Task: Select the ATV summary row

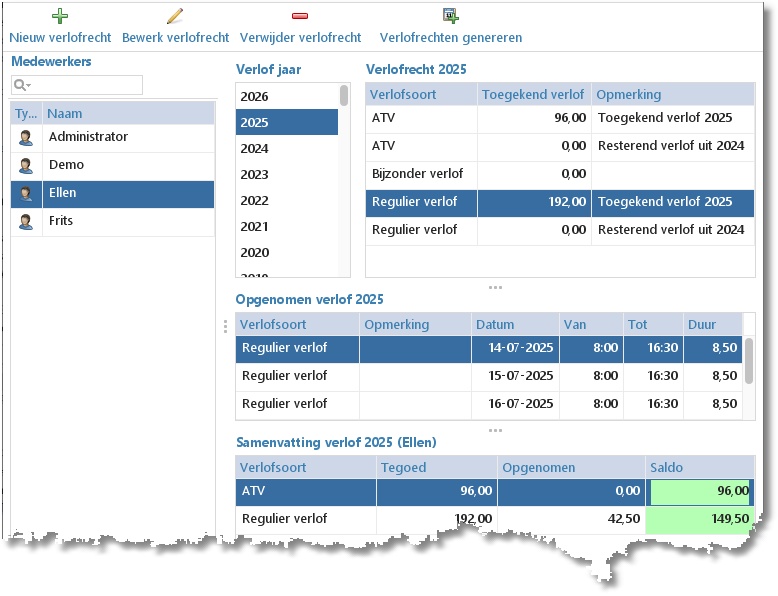Action: 495,491
